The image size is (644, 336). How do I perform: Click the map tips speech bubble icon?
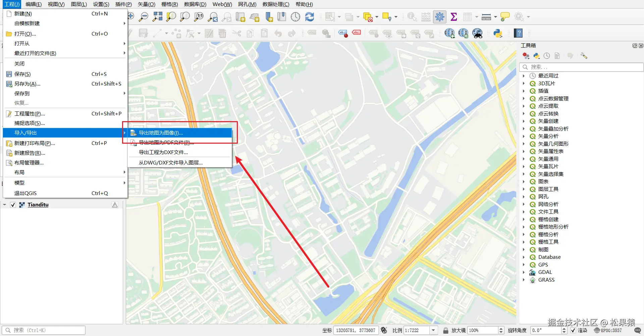click(505, 17)
